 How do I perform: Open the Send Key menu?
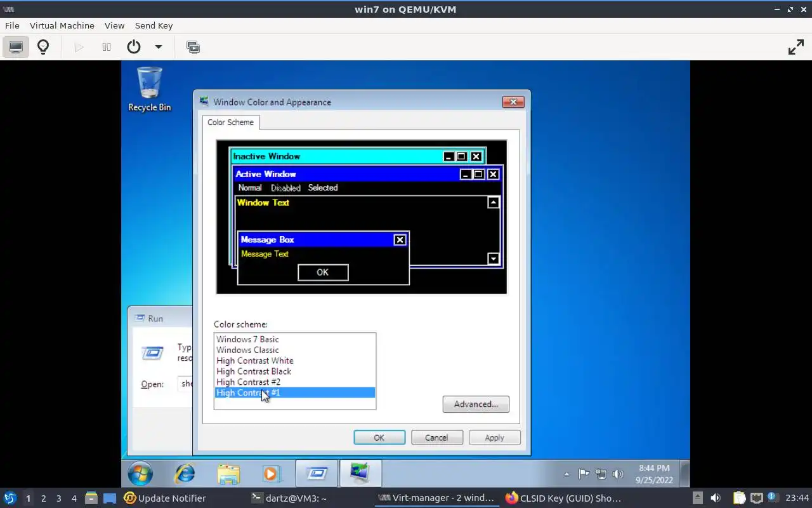[x=154, y=25]
